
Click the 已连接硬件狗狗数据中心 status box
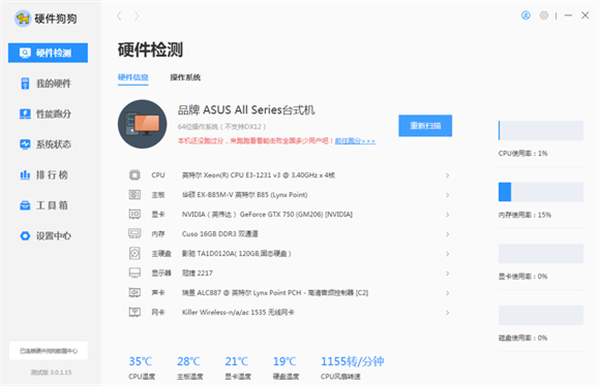(x=49, y=350)
